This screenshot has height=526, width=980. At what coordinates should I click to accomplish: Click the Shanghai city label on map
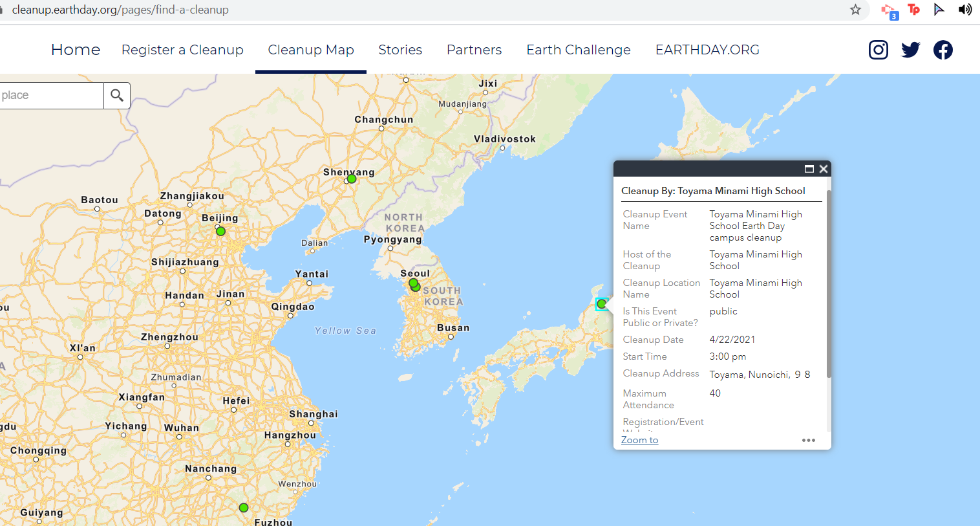(314, 414)
